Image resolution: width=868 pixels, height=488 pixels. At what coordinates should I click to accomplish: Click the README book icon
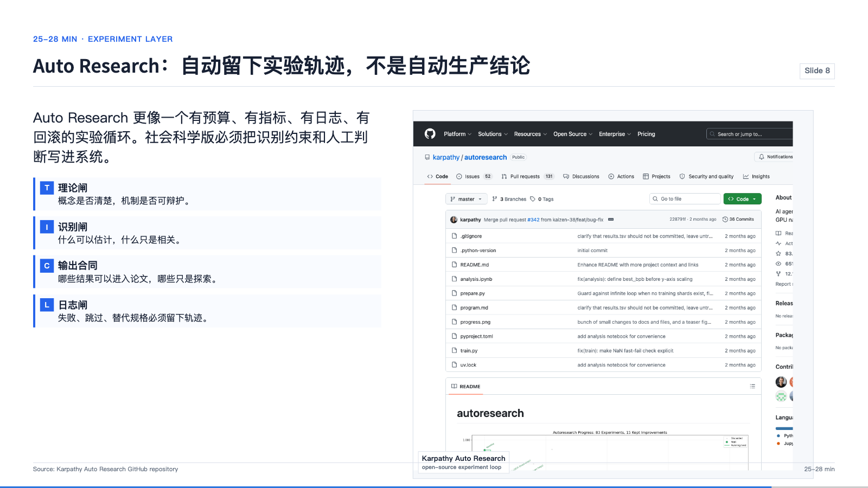click(454, 387)
